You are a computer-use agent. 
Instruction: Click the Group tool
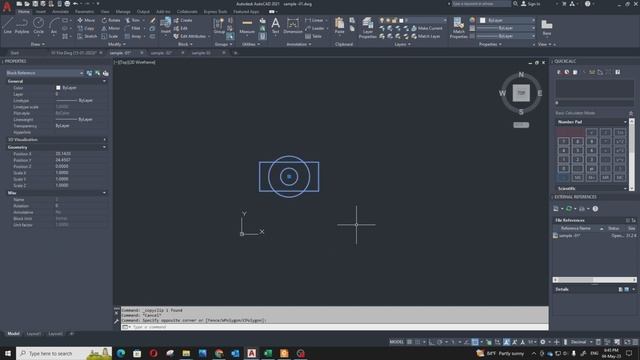click(x=219, y=25)
